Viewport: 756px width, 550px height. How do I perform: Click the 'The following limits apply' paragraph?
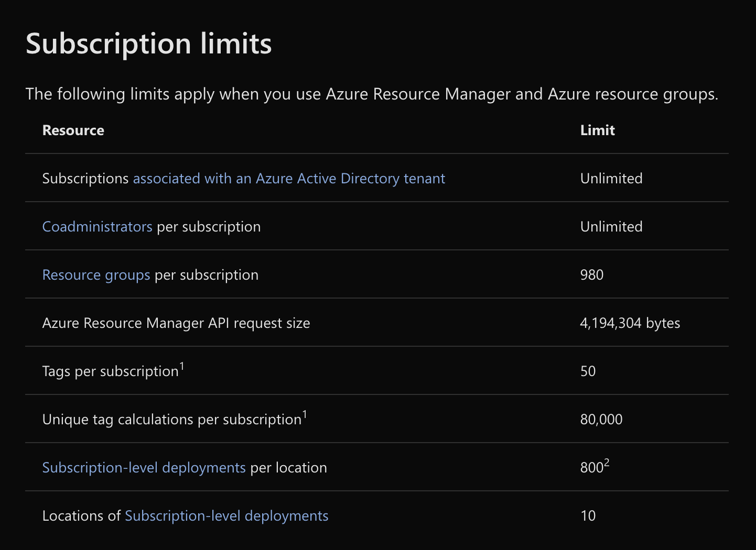click(x=372, y=94)
